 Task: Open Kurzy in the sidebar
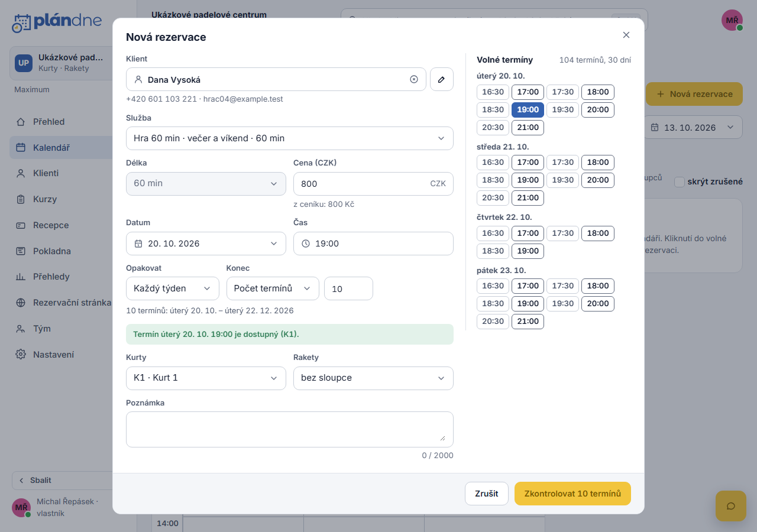point(61,199)
